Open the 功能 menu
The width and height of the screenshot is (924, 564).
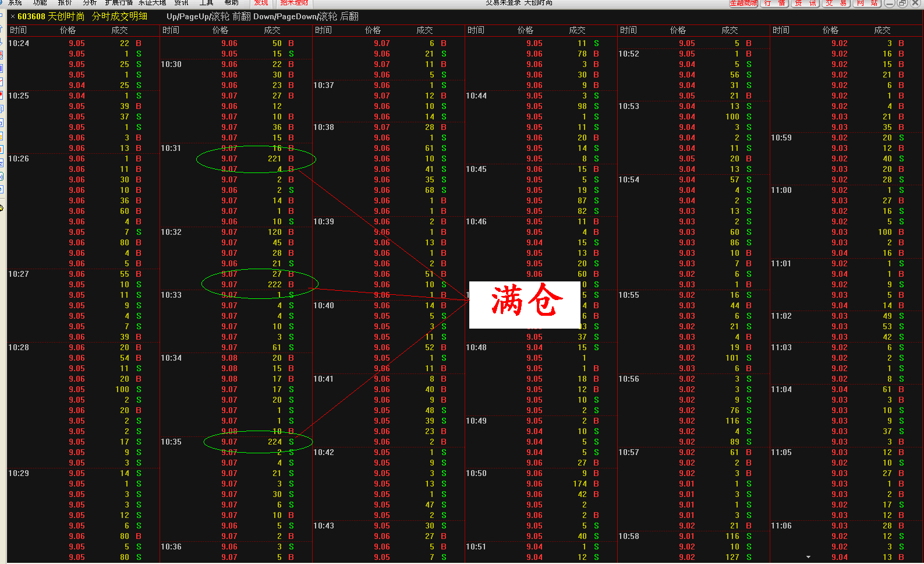tap(40, 3)
